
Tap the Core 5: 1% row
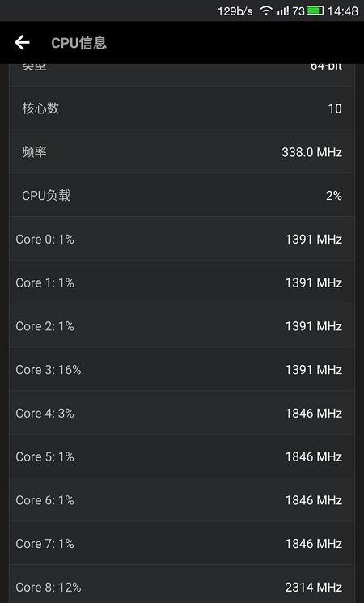pos(182,456)
